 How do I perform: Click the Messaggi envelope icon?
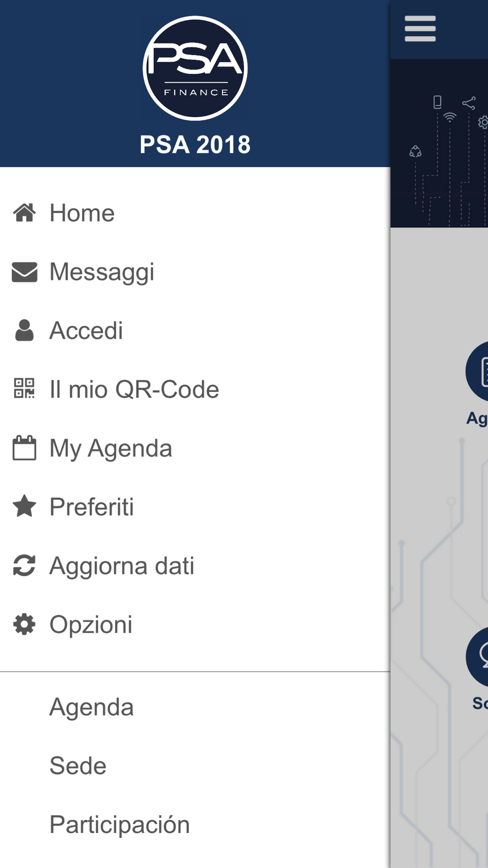pyautogui.click(x=24, y=272)
